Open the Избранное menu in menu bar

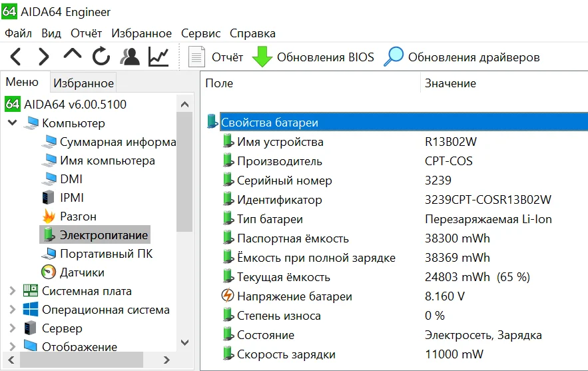click(x=141, y=33)
